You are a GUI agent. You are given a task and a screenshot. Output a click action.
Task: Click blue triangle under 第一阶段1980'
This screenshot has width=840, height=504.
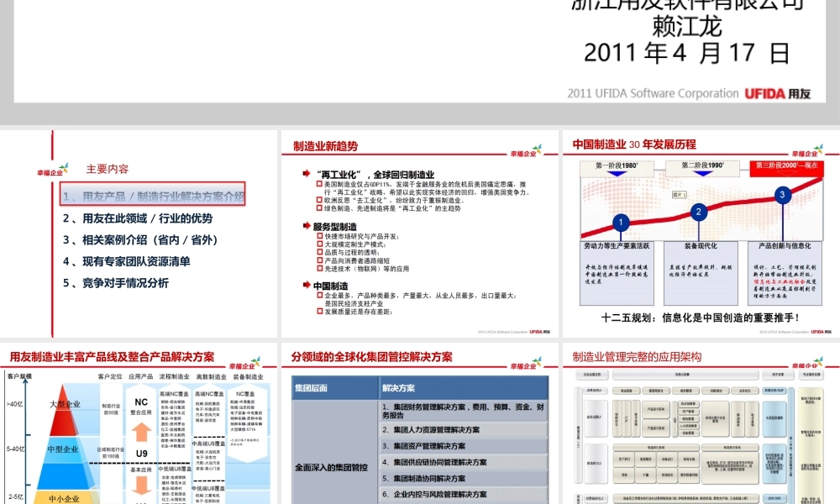(617, 174)
